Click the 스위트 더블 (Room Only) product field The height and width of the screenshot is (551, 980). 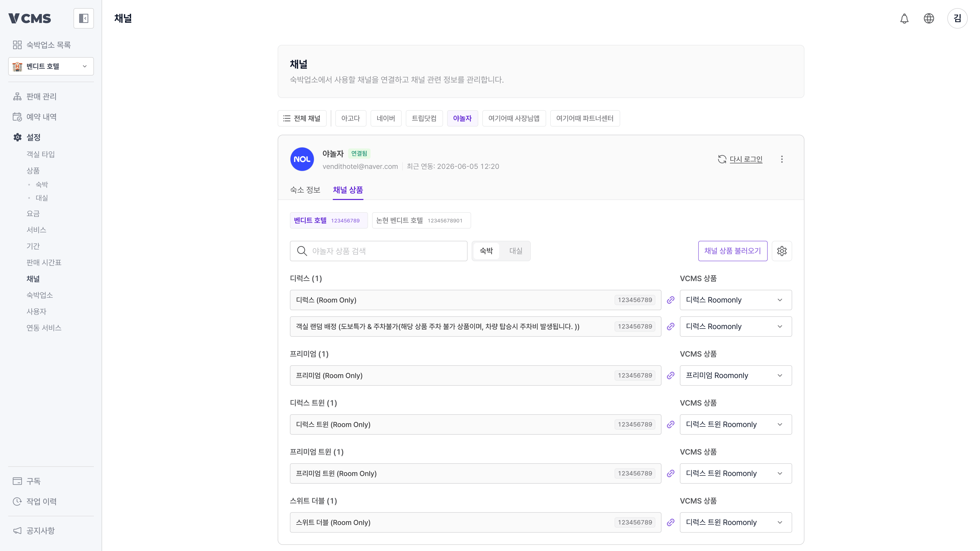click(x=475, y=522)
